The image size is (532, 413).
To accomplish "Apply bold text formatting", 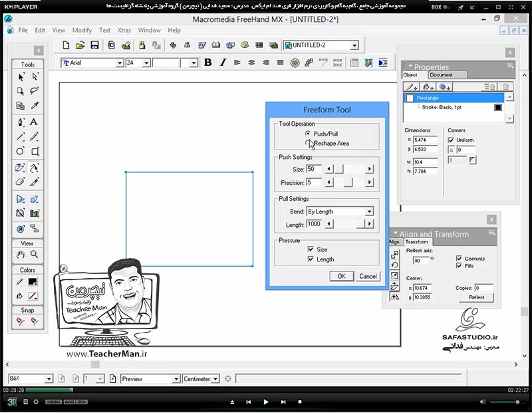I will [x=208, y=63].
